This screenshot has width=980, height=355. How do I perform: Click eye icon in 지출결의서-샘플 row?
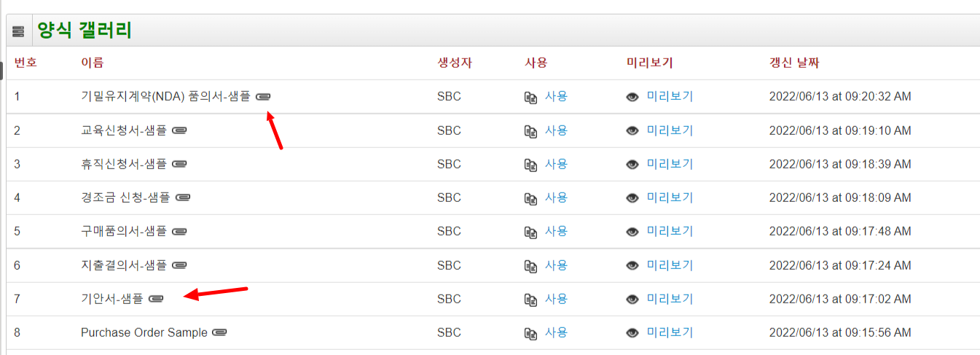click(x=632, y=266)
